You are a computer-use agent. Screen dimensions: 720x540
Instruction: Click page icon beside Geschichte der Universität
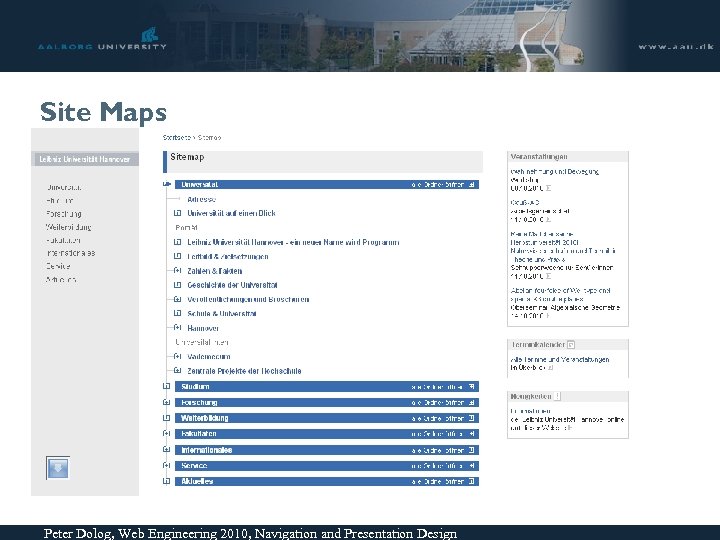(177, 285)
